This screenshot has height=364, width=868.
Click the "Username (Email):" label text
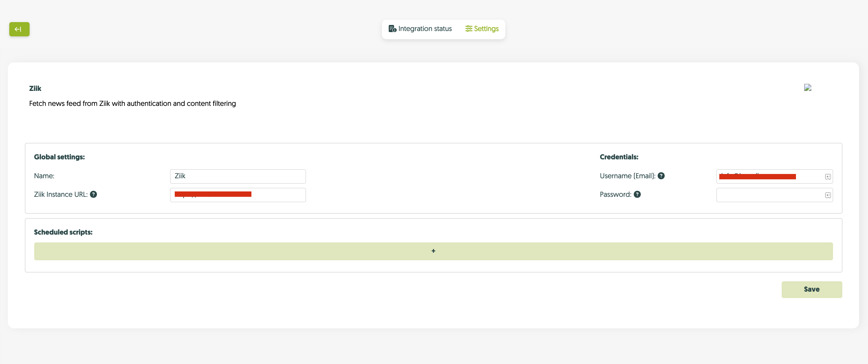coord(627,176)
